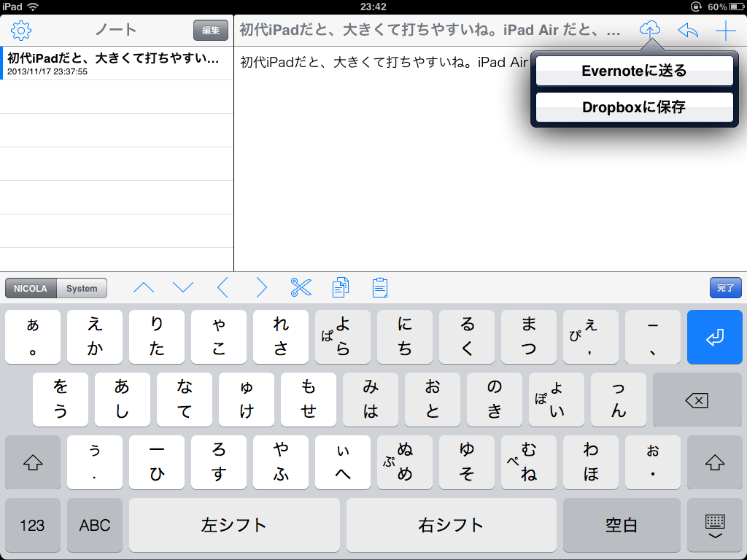Image resolution: width=747 pixels, height=560 pixels.
Task: Move cursor right with the right arrow
Action: coord(262,287)
